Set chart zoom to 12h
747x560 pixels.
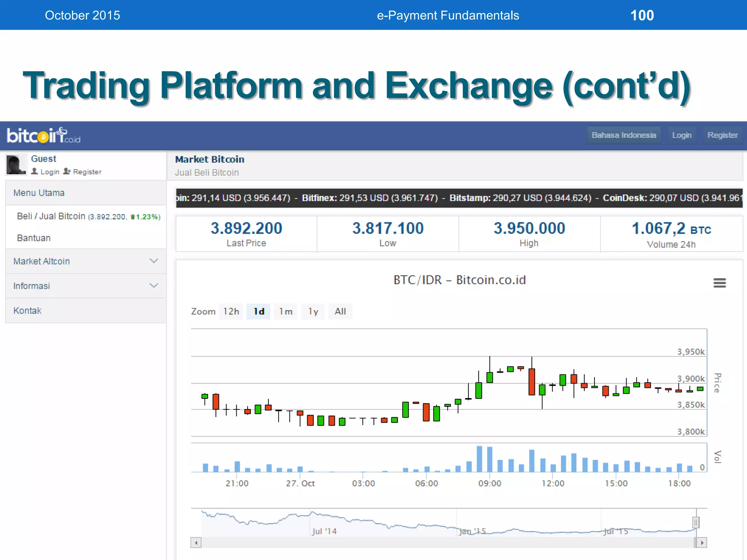(x=231, y=311)
